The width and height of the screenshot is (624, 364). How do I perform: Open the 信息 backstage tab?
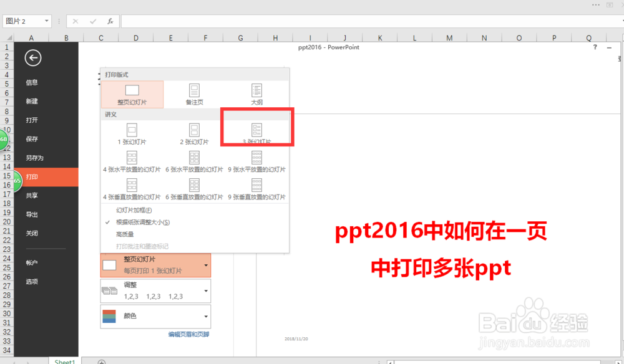point(32,83)
